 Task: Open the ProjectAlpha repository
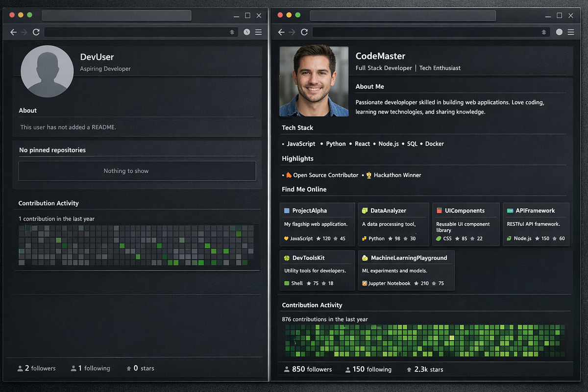point(310,210)
